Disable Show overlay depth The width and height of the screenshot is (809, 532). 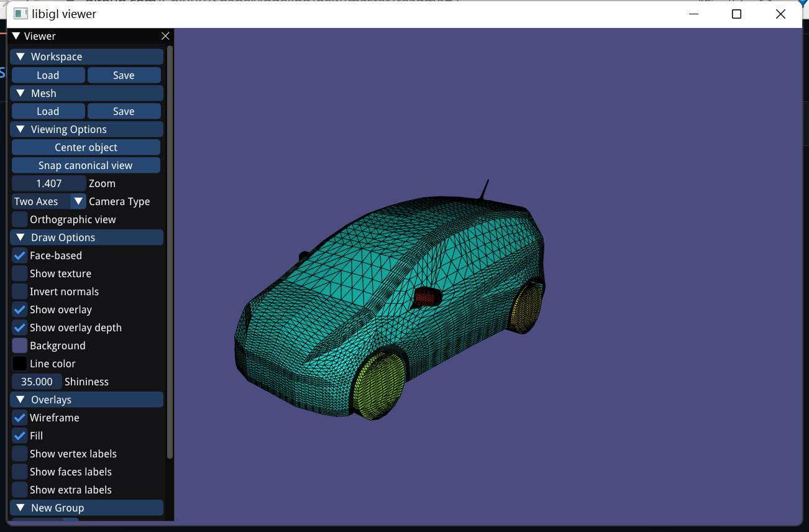pos(19,328)
